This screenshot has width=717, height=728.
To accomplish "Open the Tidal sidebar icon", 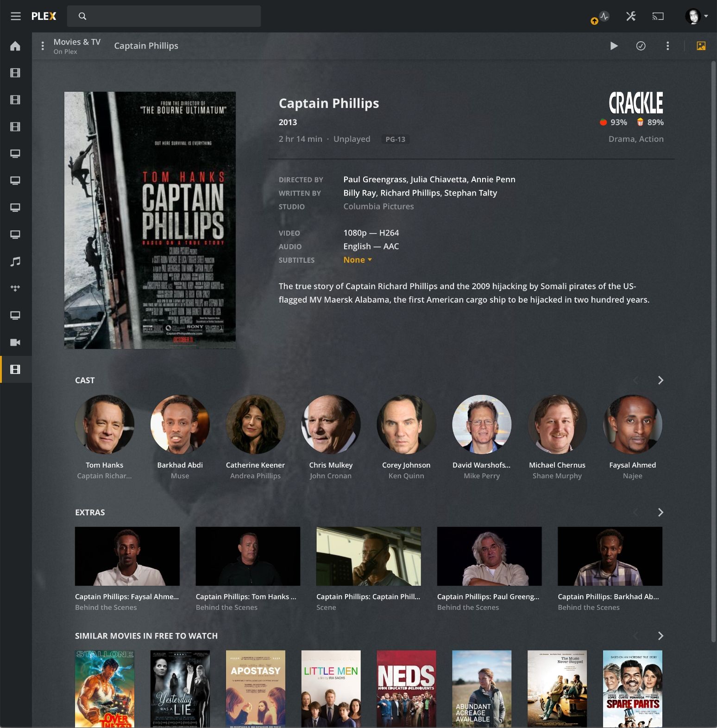I will [x=15, y=288].
